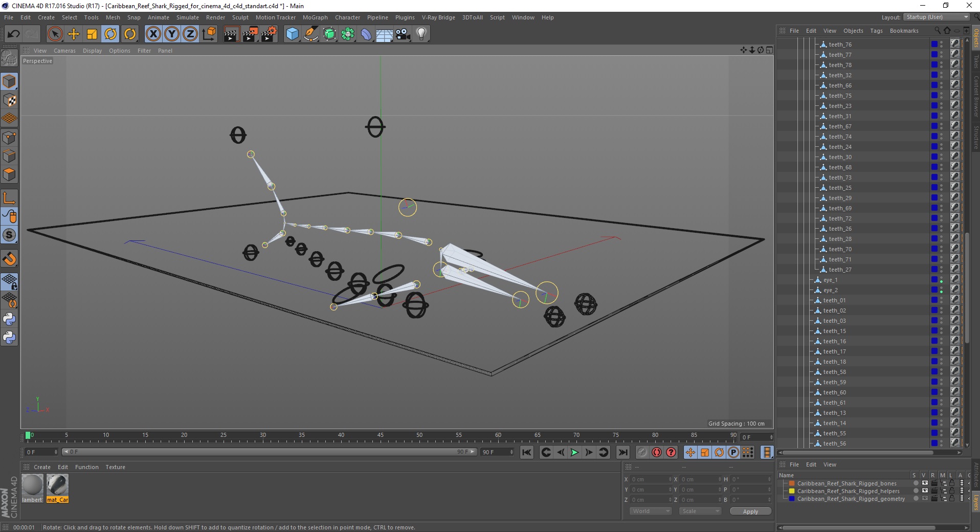The image size is (980, 532).
Task: Open the MoGraph menu
Action: pos(315,17)
